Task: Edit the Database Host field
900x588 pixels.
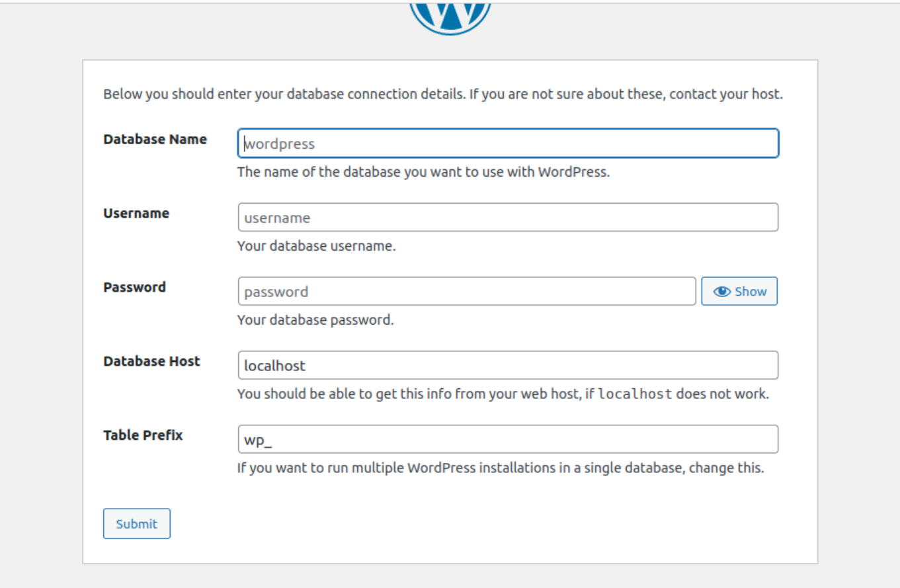Action: tap(508, 366)
